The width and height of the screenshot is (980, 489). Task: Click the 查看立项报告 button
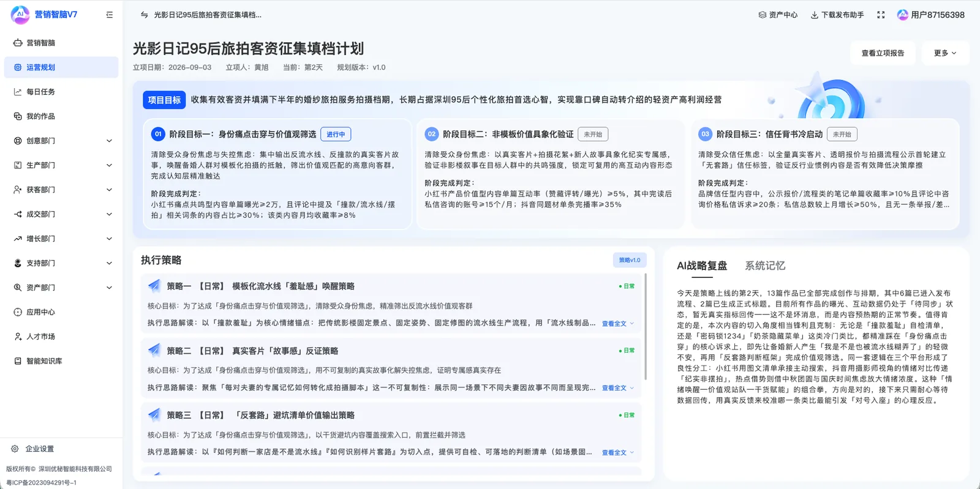[x=883, y=53]
